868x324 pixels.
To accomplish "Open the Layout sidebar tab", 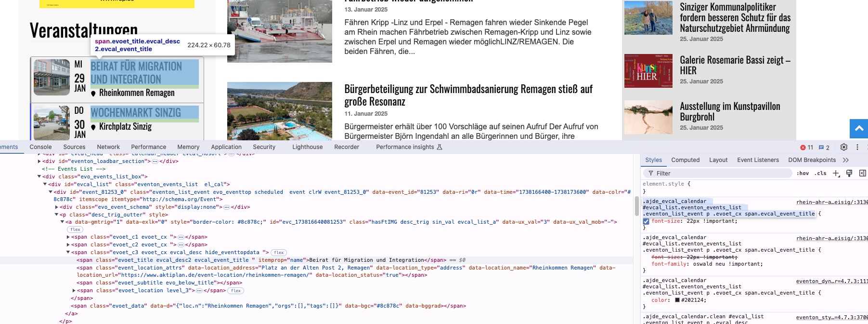I will click(718, 160).
